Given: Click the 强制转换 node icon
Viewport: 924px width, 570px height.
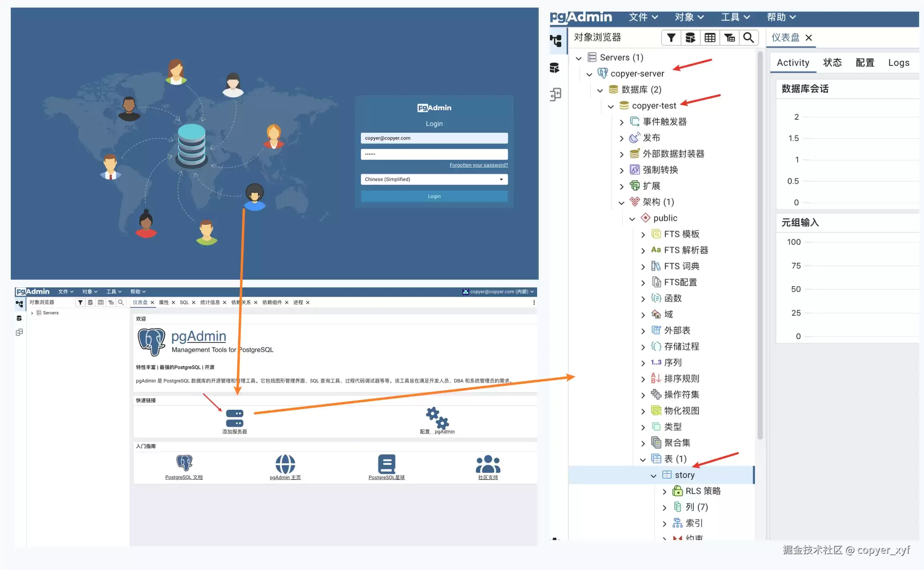Looking at the screenshot, I should 635,170.
